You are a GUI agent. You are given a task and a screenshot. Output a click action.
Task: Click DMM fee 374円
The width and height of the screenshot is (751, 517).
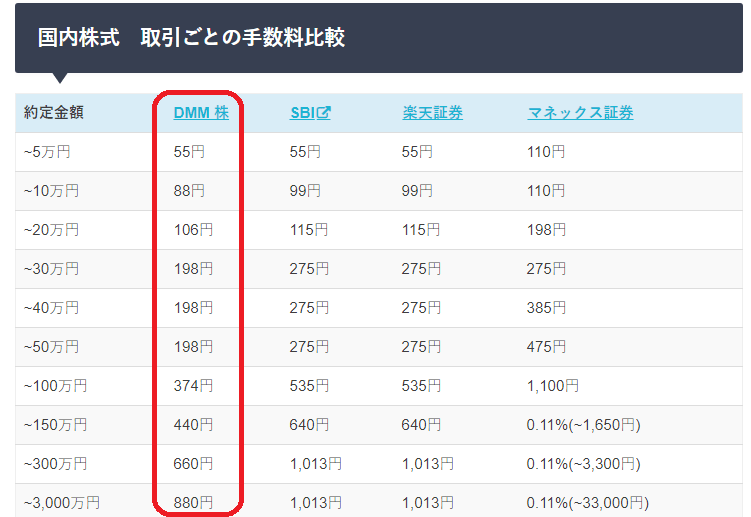[193, 386]
